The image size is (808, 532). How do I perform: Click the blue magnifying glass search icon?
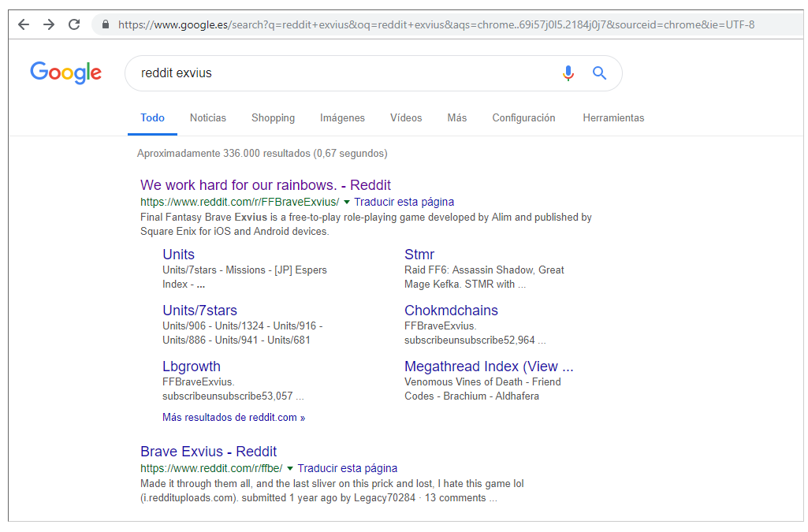(x=599, y=73)
